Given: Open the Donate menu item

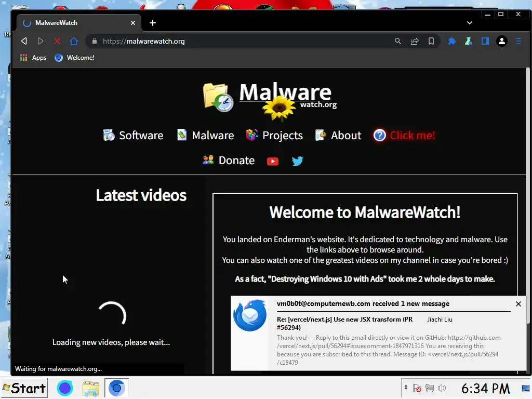Looking at the screenshot, I should click(x=228, y=160).
